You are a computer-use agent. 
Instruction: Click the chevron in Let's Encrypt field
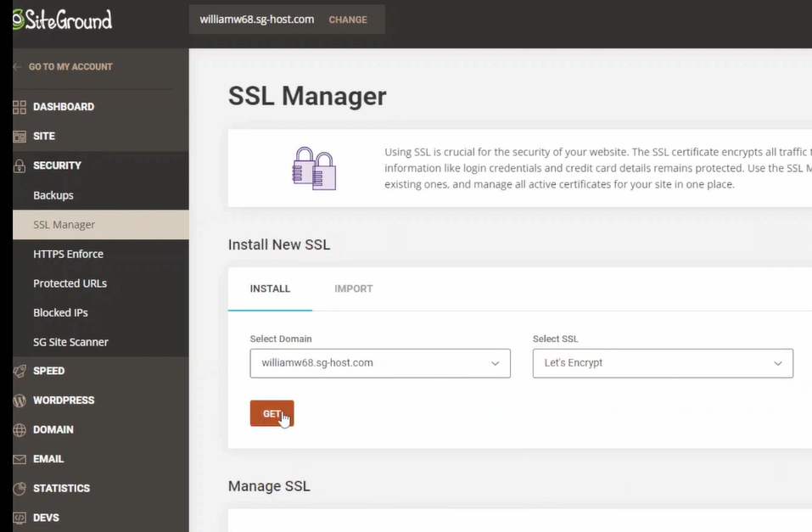pyautogui.click(x=778, y=364)
